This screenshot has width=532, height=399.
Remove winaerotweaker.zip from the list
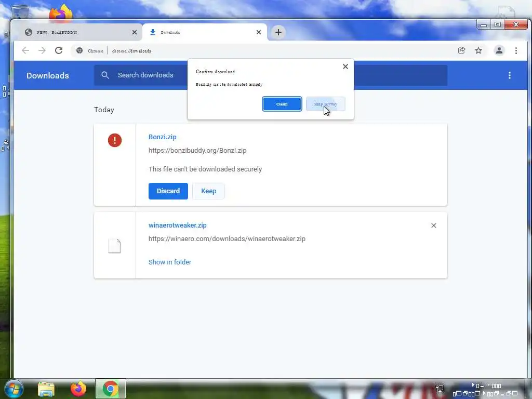click(433, 225)
